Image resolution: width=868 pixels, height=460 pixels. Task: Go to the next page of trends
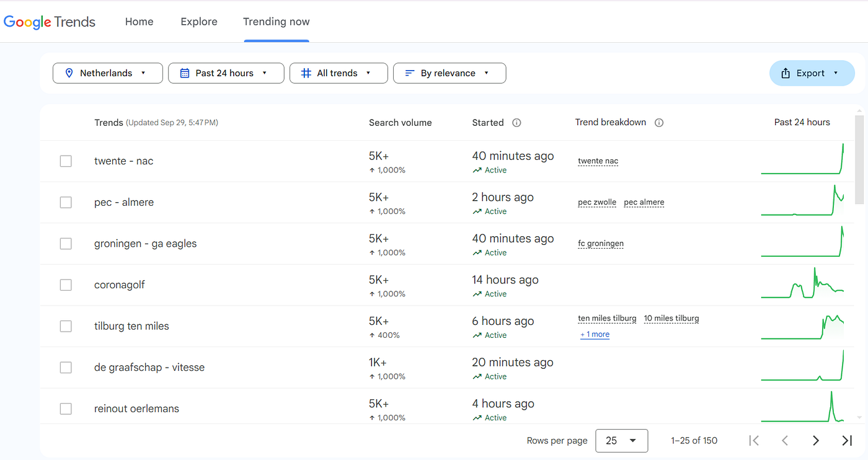click(x=816, y=440)
